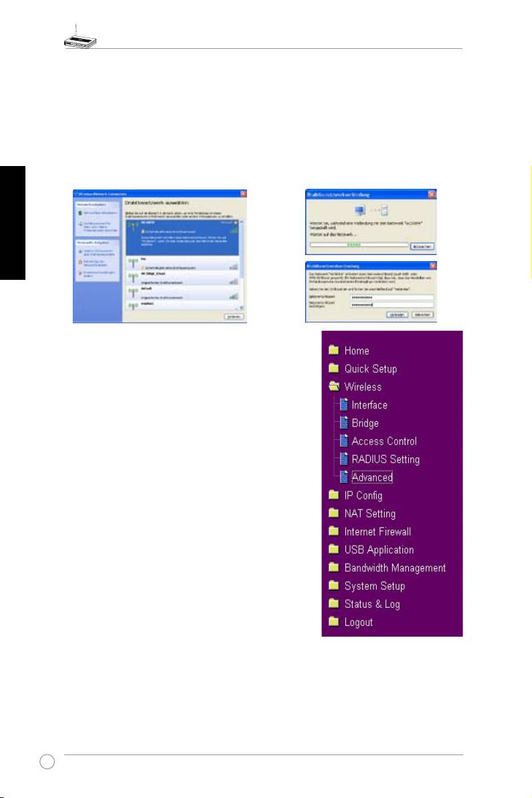Open the Internet Firewall menu

click(377, 532)
